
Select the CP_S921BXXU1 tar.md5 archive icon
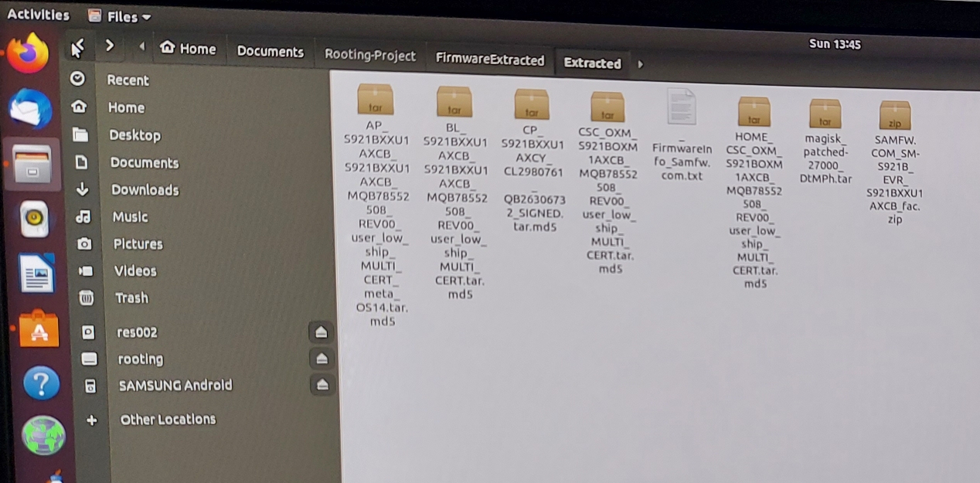(532, 104)
